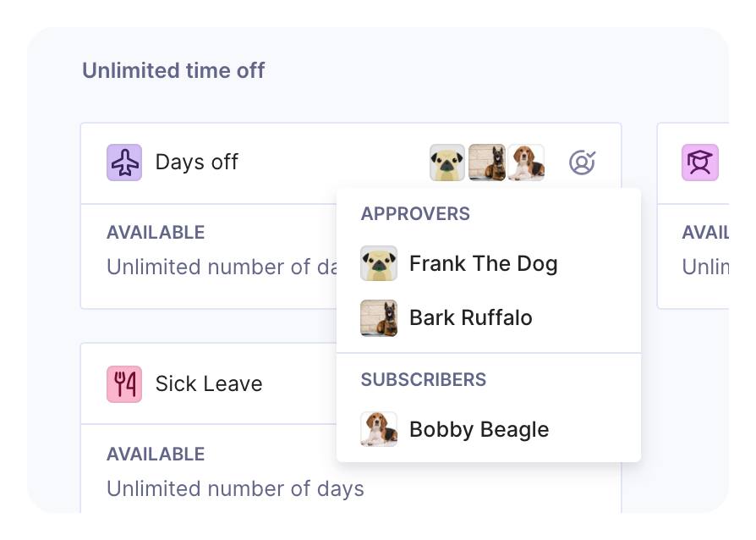Click the SUBSCRIBERS section label
The image size is (756, 540).
click(424, 380)
